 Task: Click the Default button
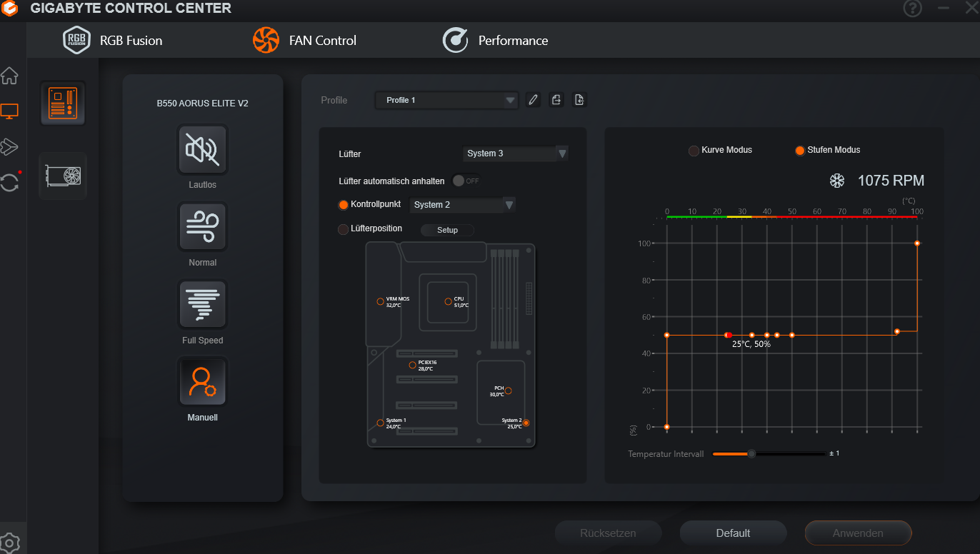pos(734,533)
